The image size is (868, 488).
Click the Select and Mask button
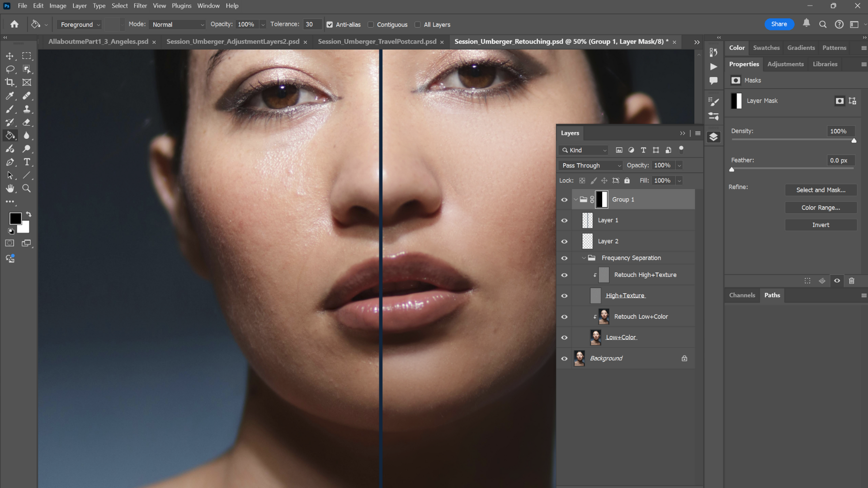[821, 190]
